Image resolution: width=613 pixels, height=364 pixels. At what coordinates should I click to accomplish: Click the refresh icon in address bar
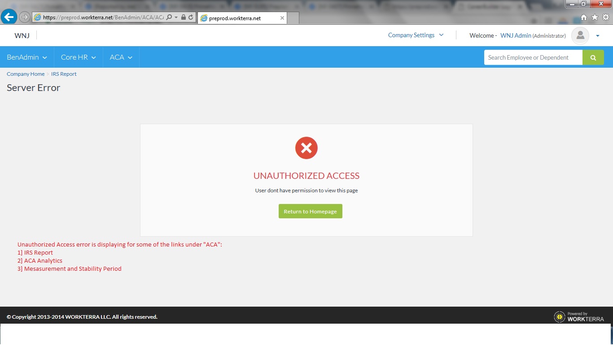[191, 17]
